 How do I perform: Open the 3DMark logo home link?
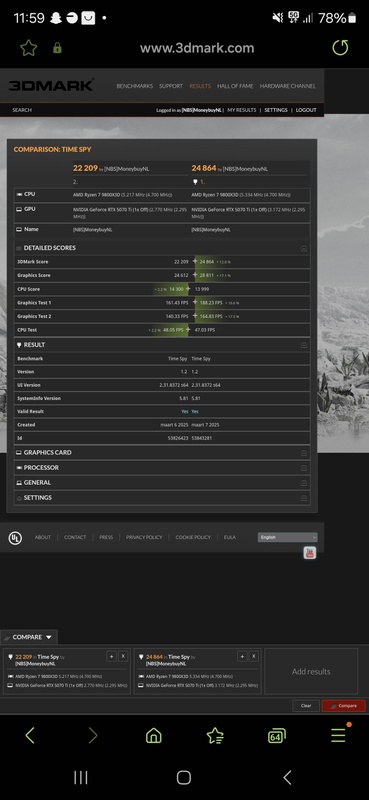51,85
